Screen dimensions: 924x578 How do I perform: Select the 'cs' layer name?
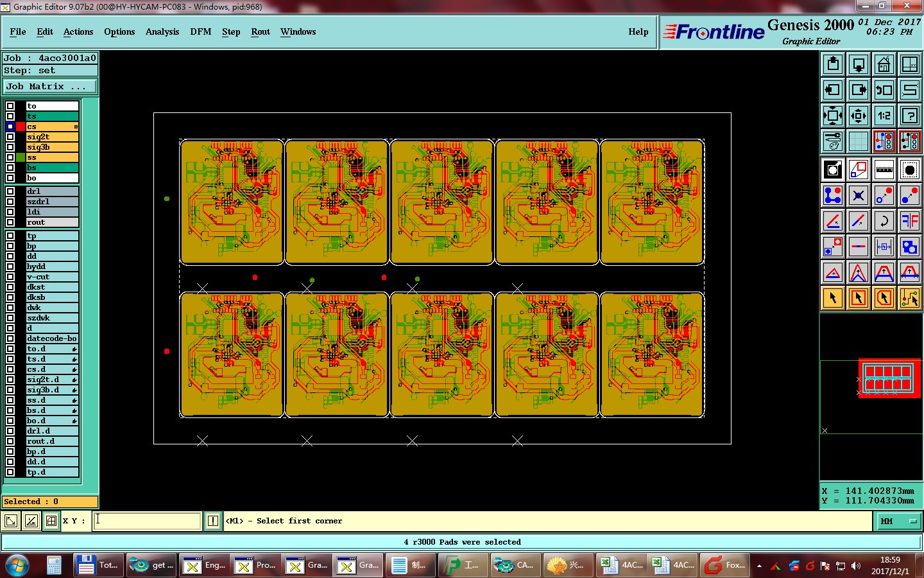[x=52, y=127]
